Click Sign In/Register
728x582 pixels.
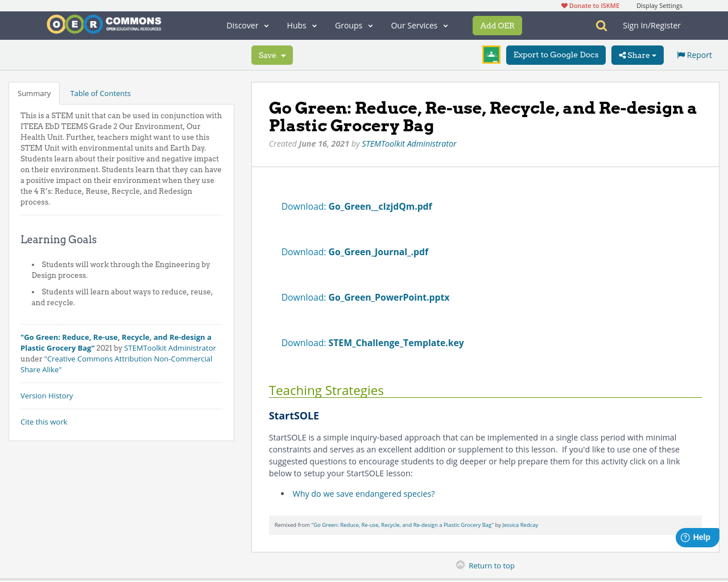(652, 25)
